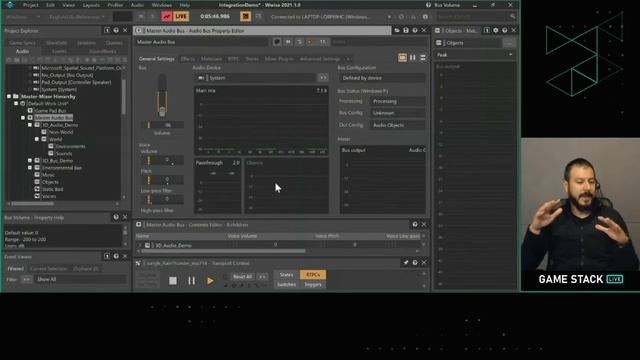Click the browse button beside System audio device
Screen dimensions: 640x360
(x=323, y=78)
